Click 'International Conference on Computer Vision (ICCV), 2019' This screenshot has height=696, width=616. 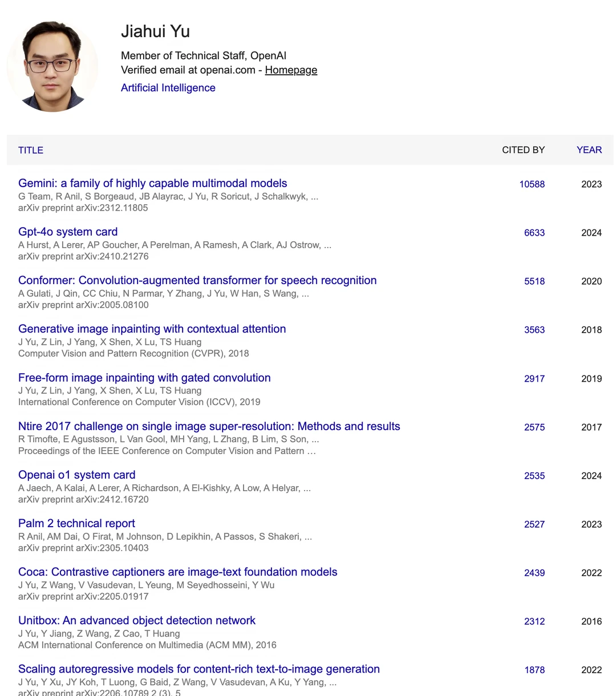pos(139,402)
